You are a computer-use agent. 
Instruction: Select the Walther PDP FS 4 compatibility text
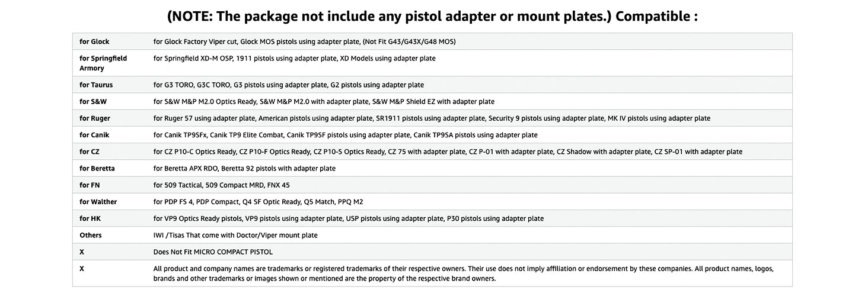click(x=258, y=202)
